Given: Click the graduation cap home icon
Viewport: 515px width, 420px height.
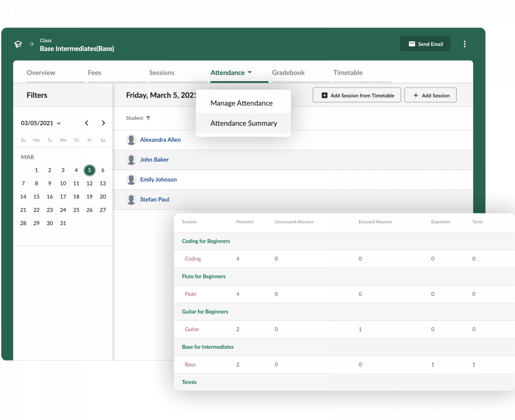Looking at the screenshot, I should 18,44.
